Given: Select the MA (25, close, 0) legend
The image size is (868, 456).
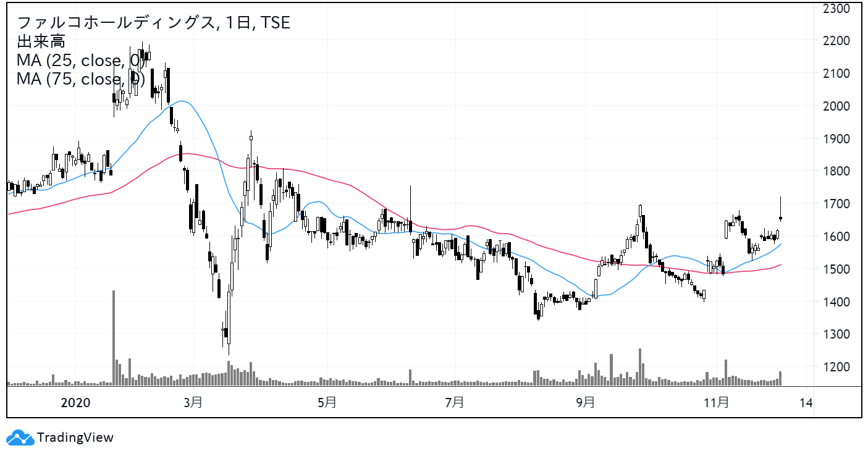Looking at the screenshot, I should (80, 61).
